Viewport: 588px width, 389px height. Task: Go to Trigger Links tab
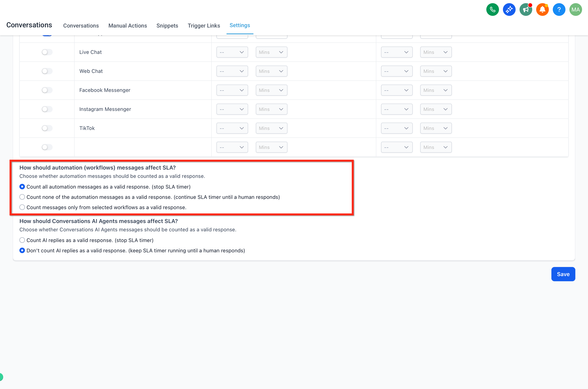pyautogui.click(x=204, y=26)
